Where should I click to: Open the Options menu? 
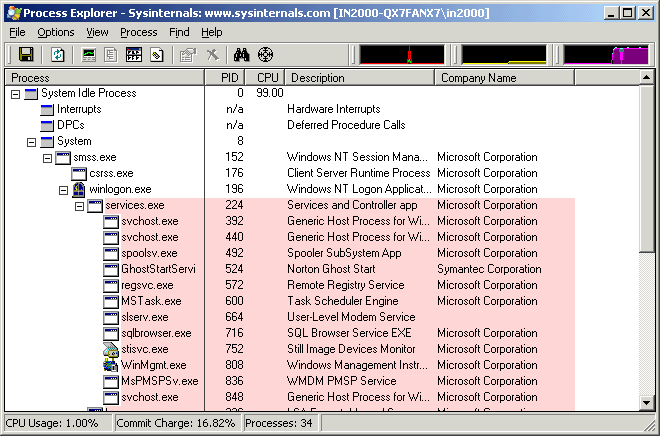(56, 32)
